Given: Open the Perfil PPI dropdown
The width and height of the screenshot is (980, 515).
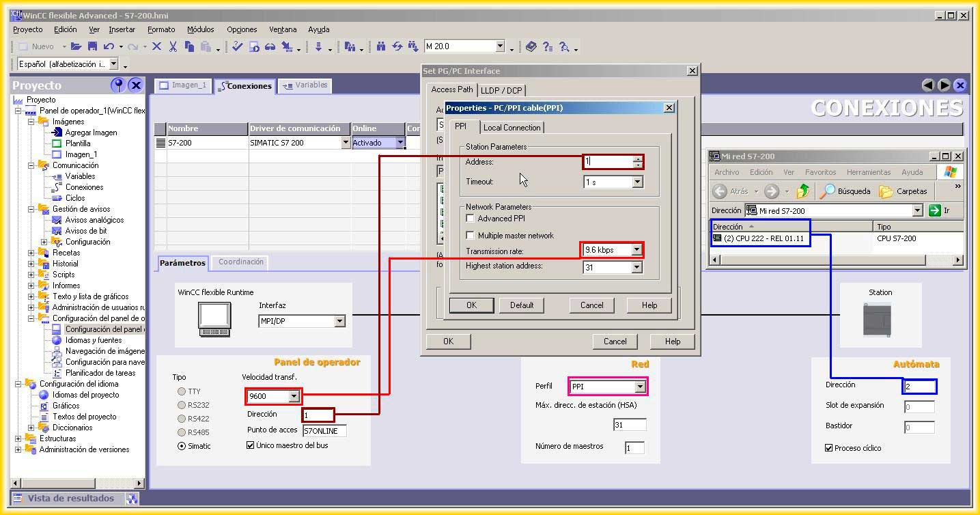Looking at the screenshot, I should pyautogui.click(x=640, y=387).
